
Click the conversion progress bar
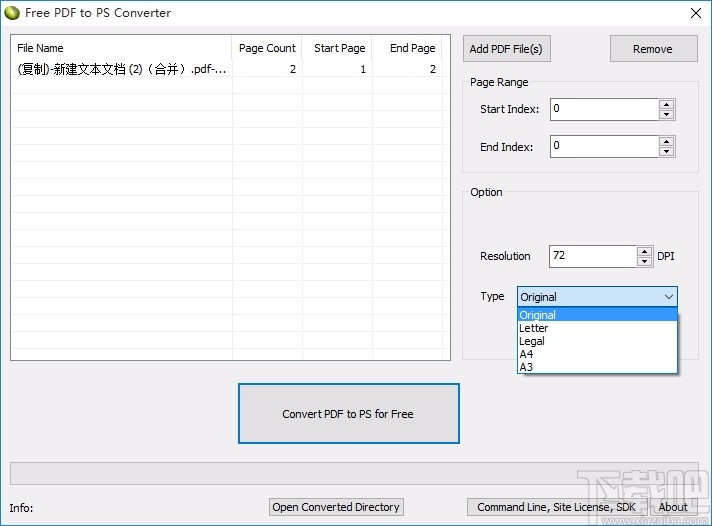[354, 473]
